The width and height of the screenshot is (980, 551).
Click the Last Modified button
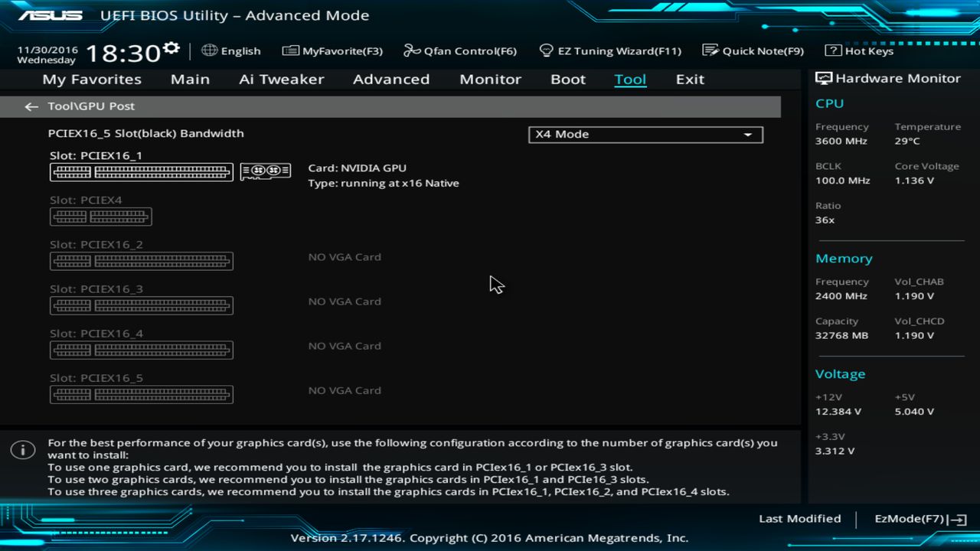(x=799, y=518)
